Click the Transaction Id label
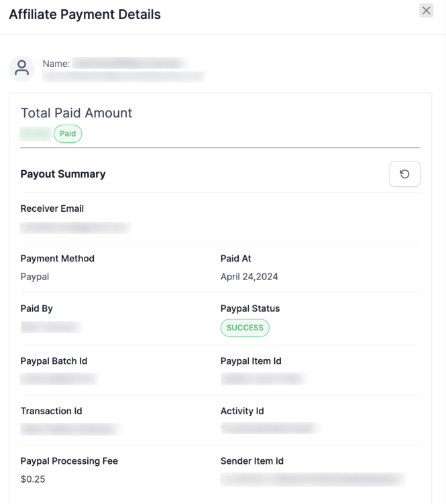Screen dimensions: 446x504 (52, 411)
